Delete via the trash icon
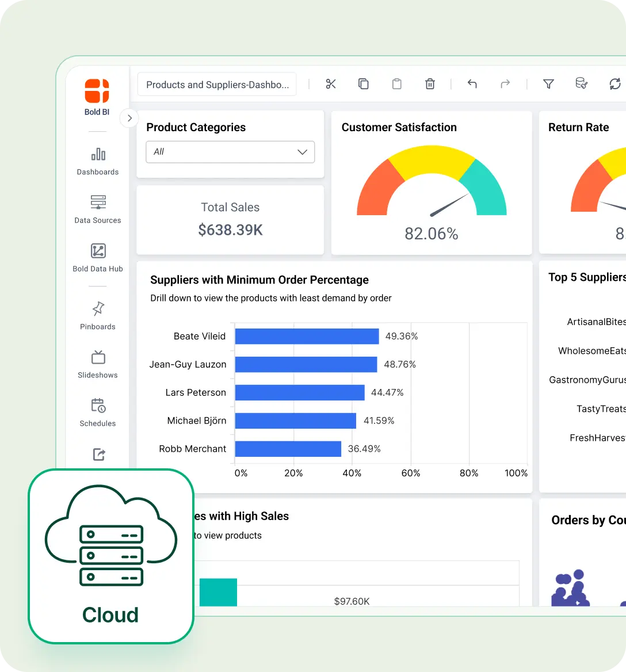 430,83
